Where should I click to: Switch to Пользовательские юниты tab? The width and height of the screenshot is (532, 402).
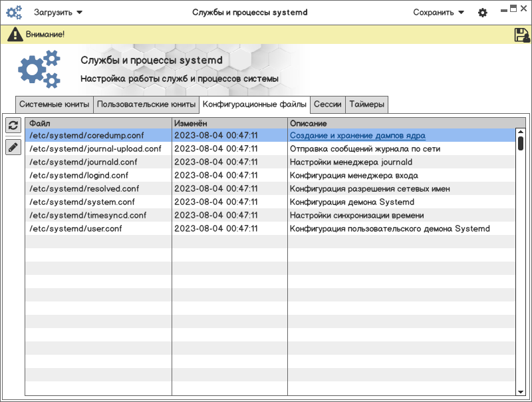tap(146, 104)
